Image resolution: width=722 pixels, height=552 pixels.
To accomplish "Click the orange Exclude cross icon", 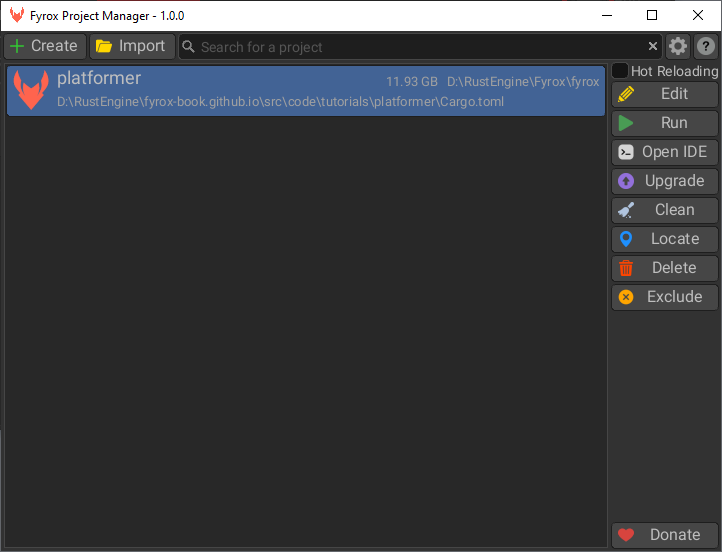I will click(x=626, y=297).
